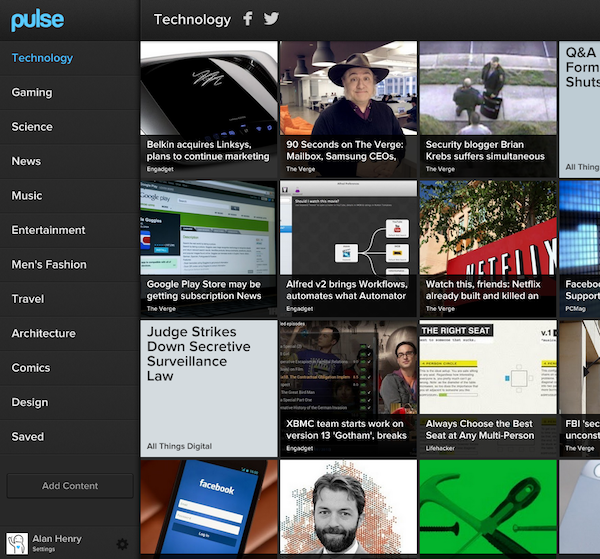This screenshot has height=559, width=600.
Task: Click the Settings label under Alan Henry
Action: [x=44, y=549]
